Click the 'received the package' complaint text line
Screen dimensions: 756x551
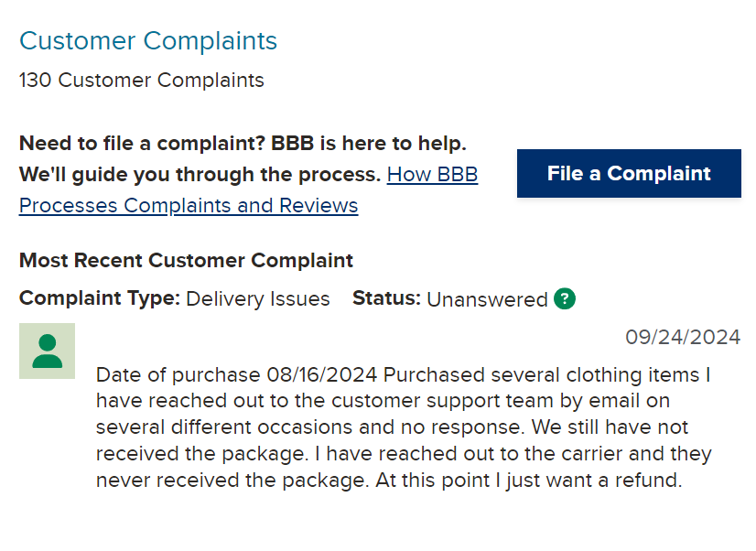point(404,454)
